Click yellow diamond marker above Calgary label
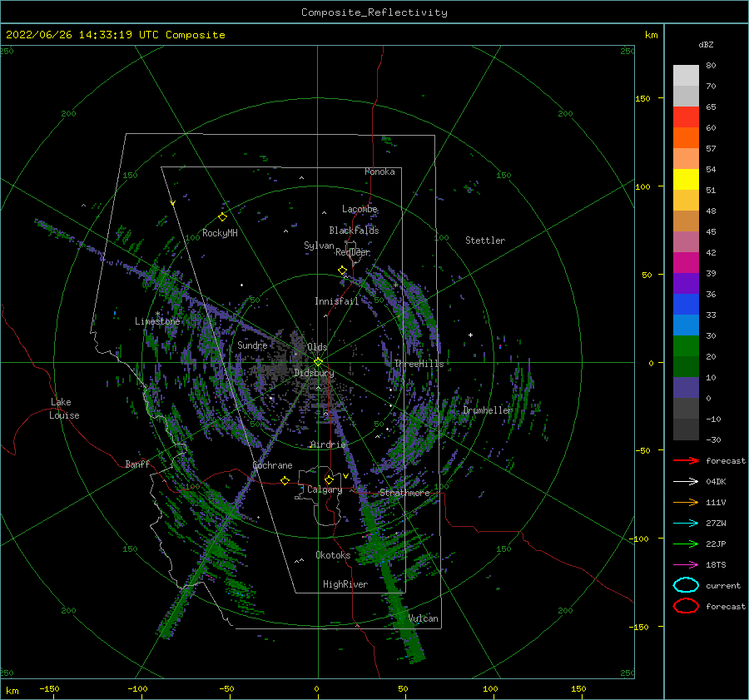The image size is (749, 700). pyautogui.click(x=329, y=479)
